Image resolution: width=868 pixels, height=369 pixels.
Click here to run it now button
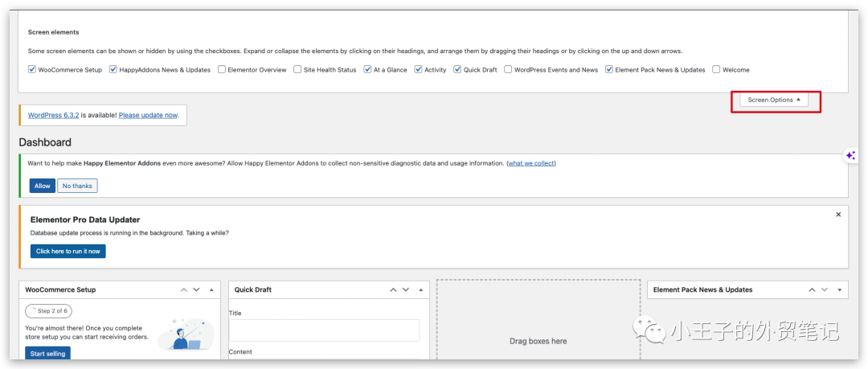68,251
